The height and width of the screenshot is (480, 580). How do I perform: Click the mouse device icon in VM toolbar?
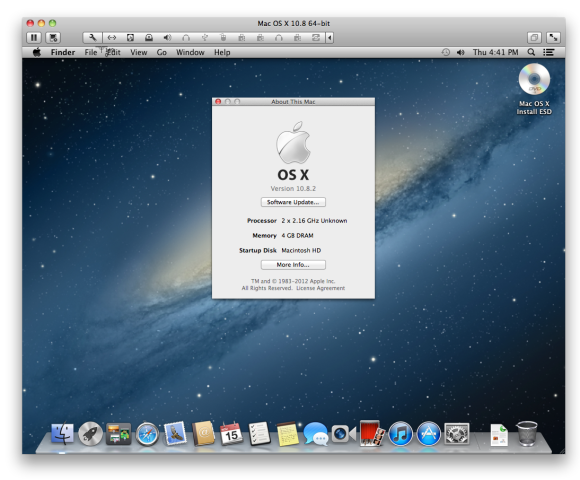click(x=223, y=37)
